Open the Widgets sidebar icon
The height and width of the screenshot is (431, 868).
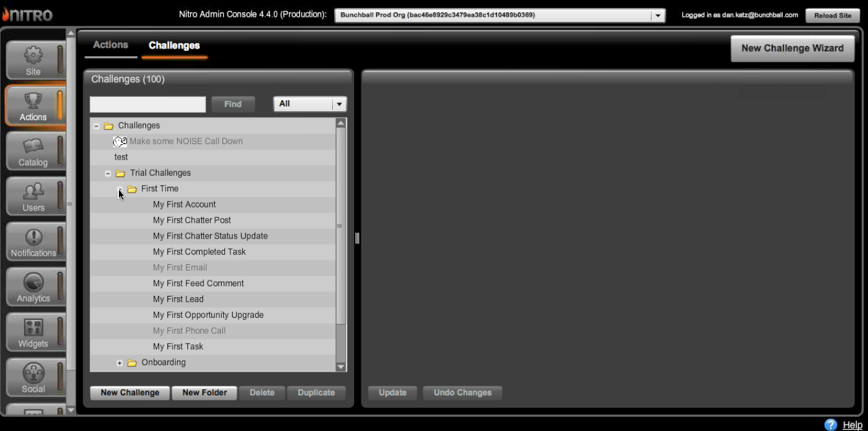pos(33,328)
